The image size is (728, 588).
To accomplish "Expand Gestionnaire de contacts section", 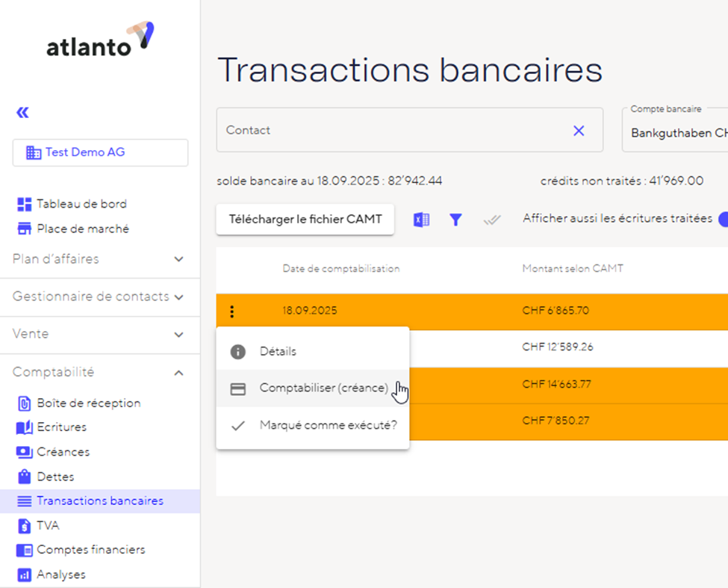I will point(178,297).
